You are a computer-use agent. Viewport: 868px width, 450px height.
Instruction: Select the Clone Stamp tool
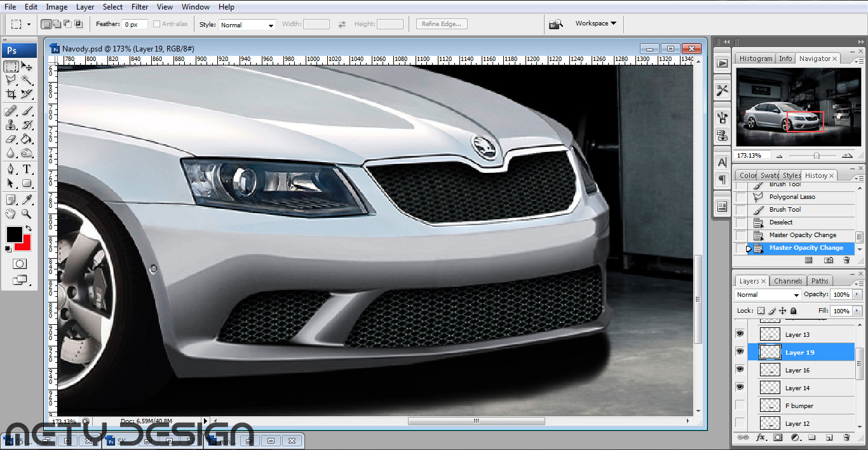tap(11, 125)
